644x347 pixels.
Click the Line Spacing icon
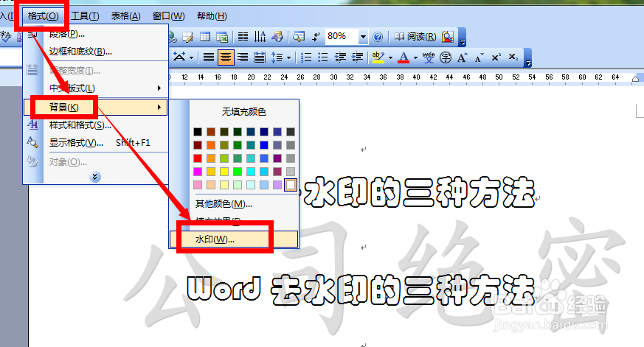pyautogui.click(x=277, y=57)
